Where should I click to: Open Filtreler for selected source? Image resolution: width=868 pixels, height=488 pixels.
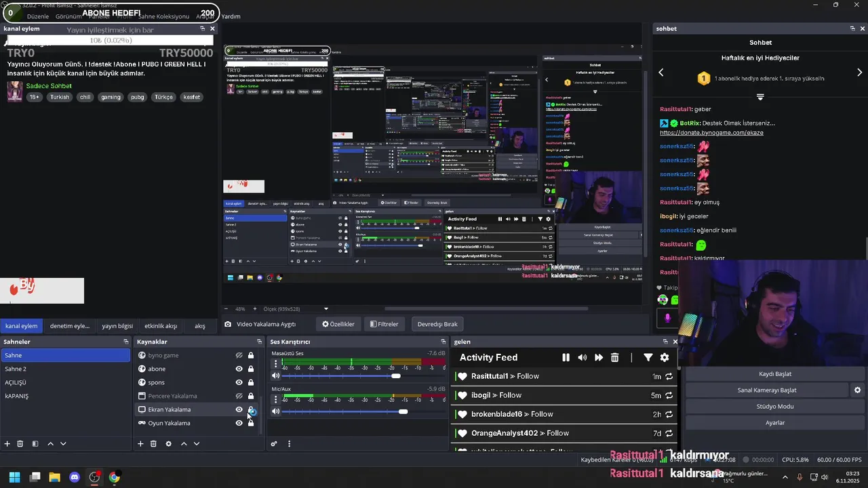coord(384,324)
